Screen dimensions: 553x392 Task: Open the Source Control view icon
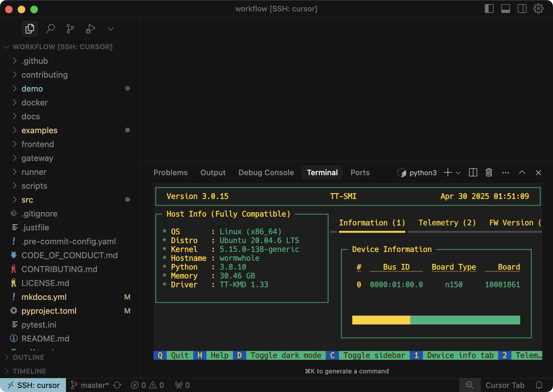coord(70,29)
